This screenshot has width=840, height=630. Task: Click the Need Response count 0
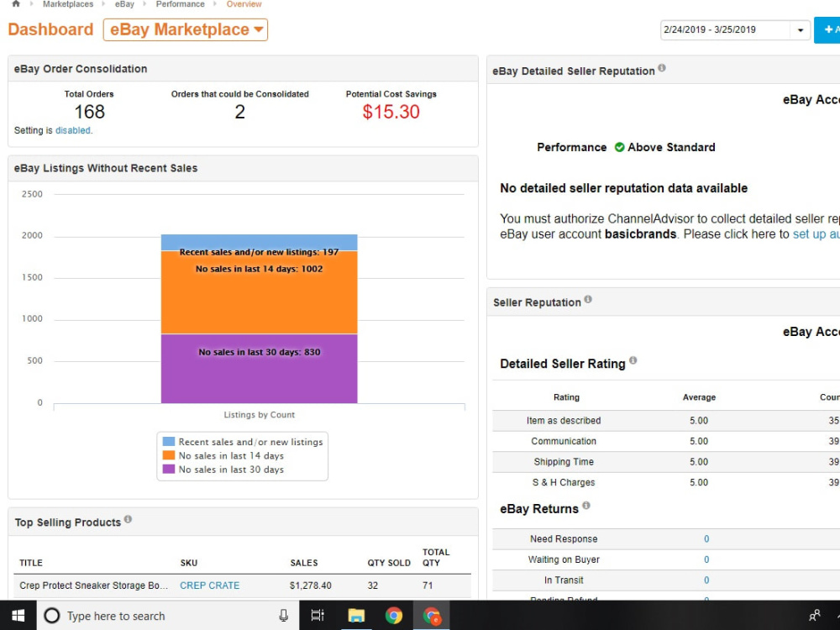pos(706,539)
